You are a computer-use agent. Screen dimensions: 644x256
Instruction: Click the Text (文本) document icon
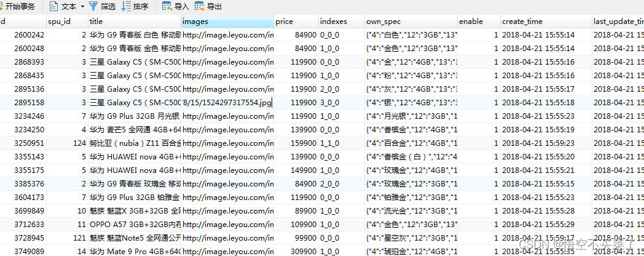[x=53, y=6]
